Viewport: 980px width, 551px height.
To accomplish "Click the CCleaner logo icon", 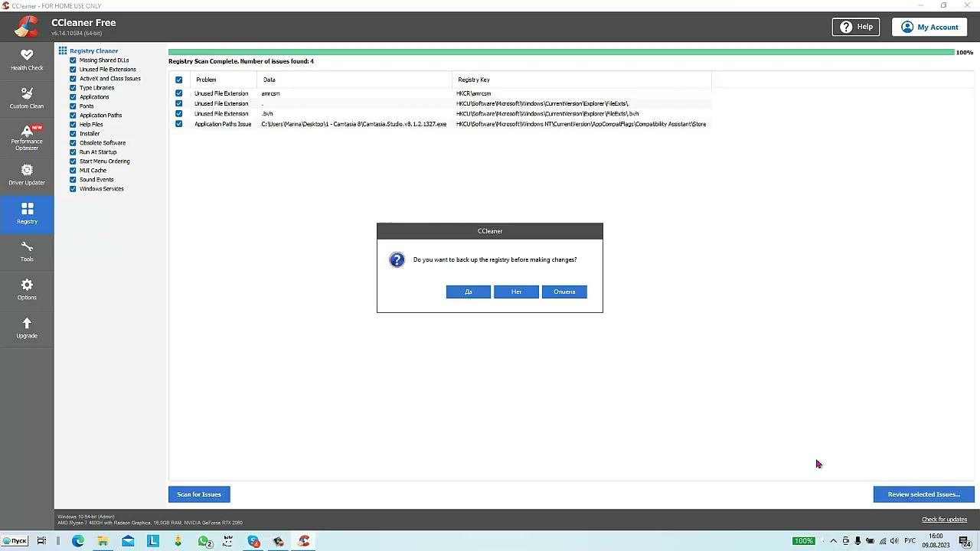I will point(26,27).
